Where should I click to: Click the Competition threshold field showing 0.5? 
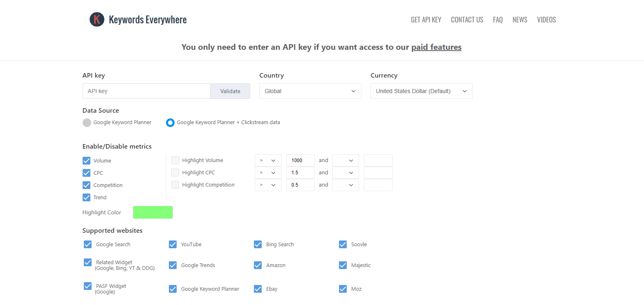301,185
